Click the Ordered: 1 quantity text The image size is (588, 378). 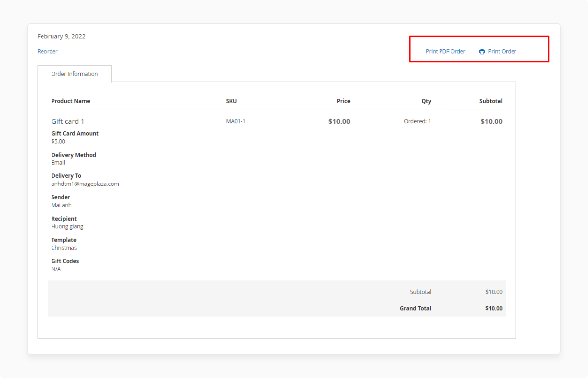(417, 121)
